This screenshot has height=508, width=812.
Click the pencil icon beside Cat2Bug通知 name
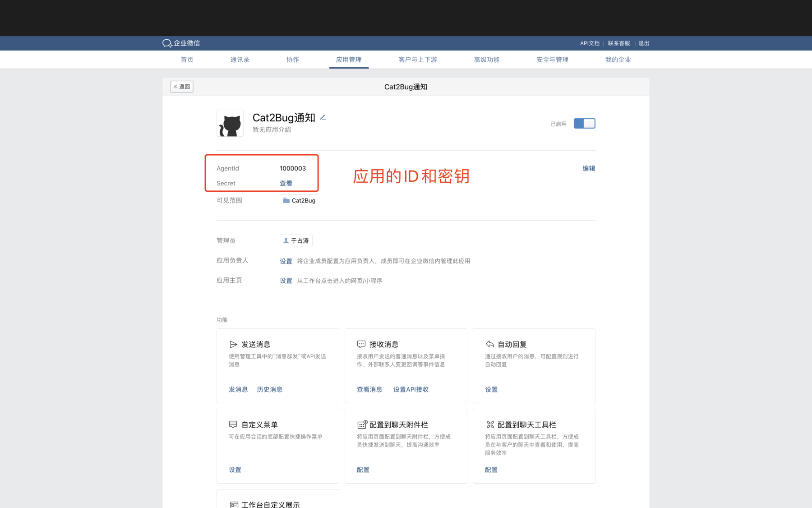[323, 118]
